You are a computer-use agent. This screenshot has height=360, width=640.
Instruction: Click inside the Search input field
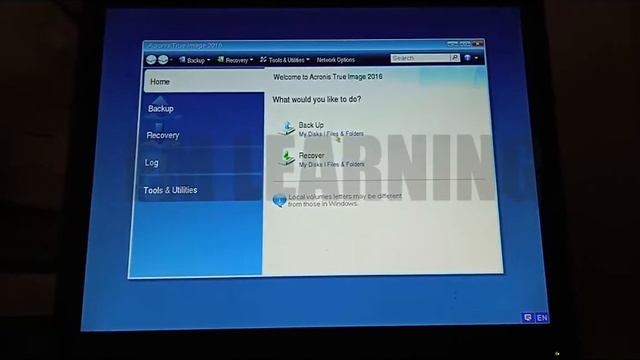tap(420, 58)
